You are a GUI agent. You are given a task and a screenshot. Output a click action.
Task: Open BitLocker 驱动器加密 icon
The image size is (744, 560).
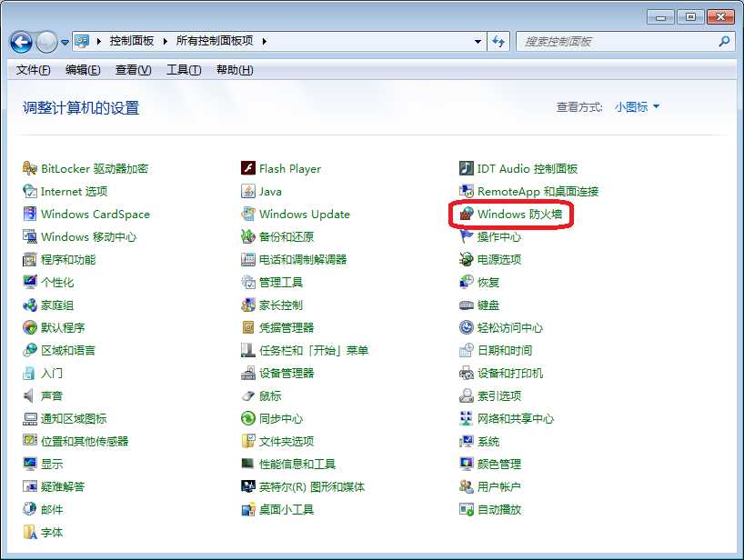[x=30, y=168]
